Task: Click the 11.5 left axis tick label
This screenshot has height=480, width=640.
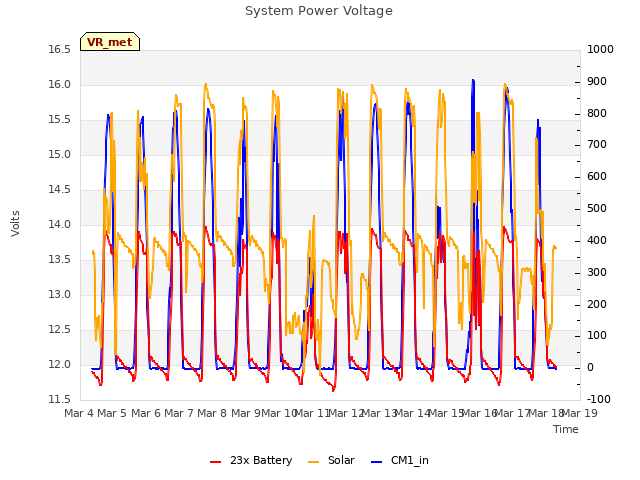Action: [60, 400]
